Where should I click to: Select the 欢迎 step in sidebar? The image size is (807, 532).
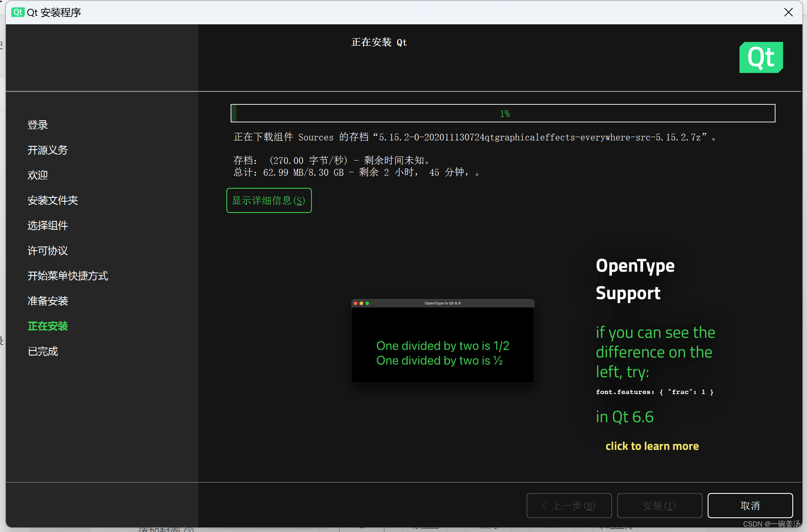point(38,175)
